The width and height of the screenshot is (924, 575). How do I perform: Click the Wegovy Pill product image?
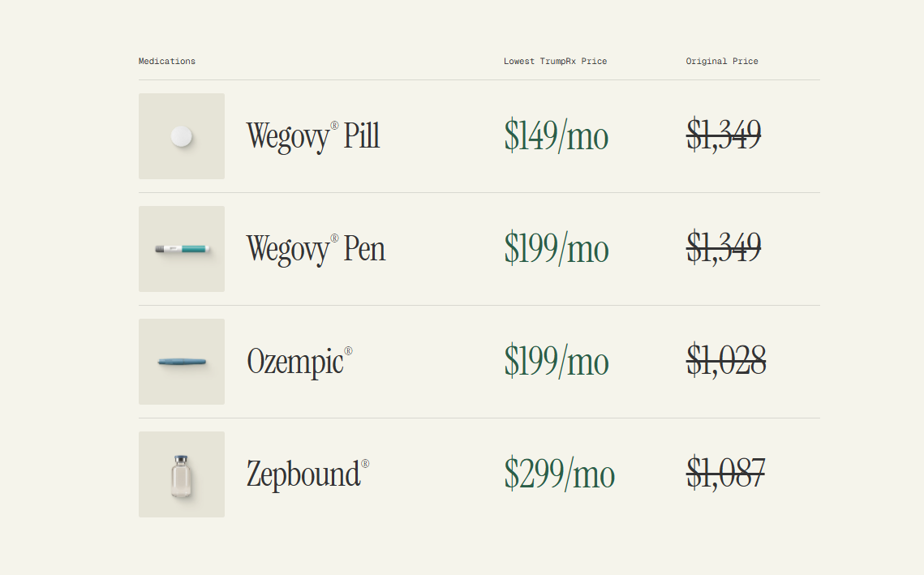click(x=182, y=136)
